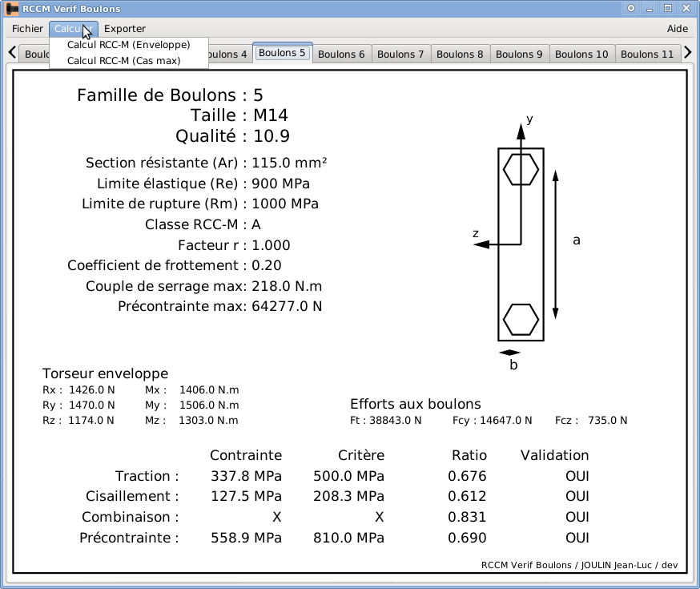Click the Facteur r value 1.000

[x=271, y=245]
